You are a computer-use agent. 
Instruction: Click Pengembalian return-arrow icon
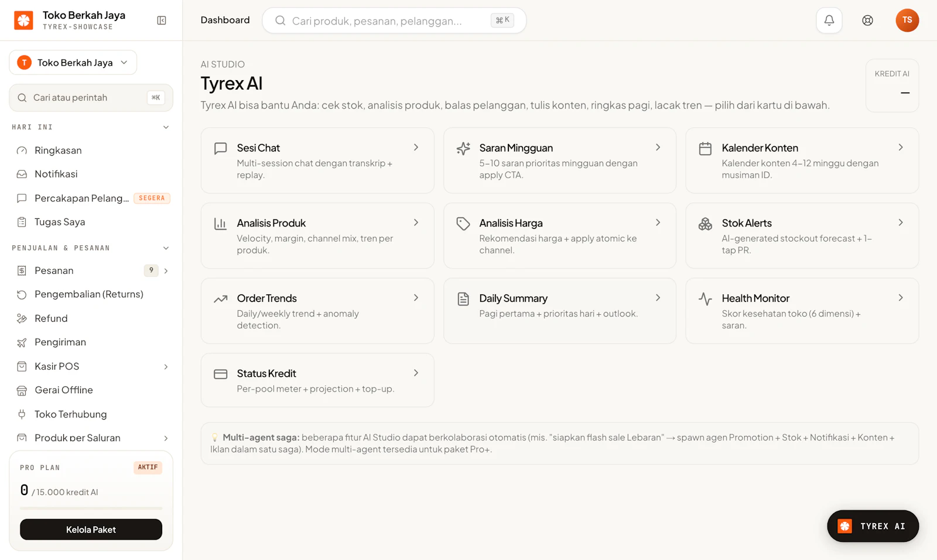click(22, 294)
